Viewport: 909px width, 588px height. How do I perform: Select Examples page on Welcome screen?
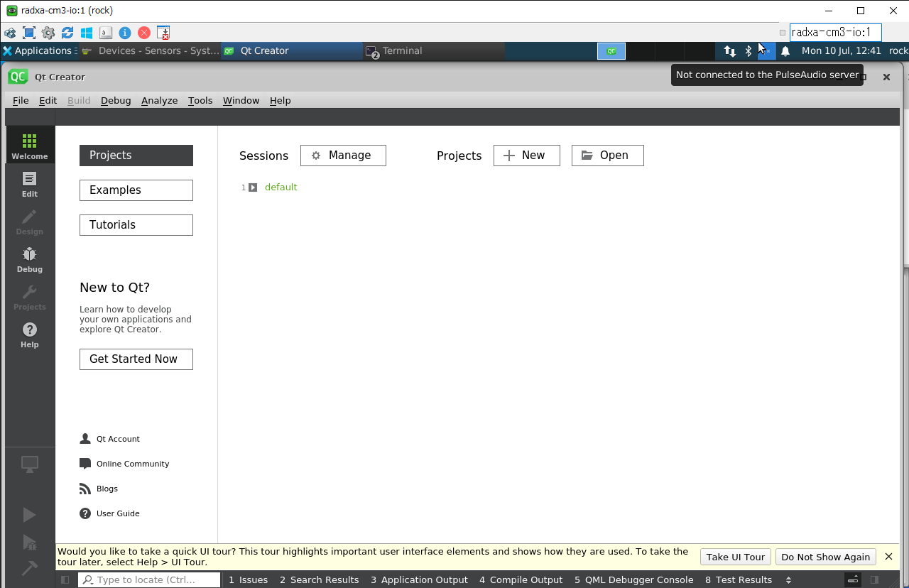click(x=136, y=190)
